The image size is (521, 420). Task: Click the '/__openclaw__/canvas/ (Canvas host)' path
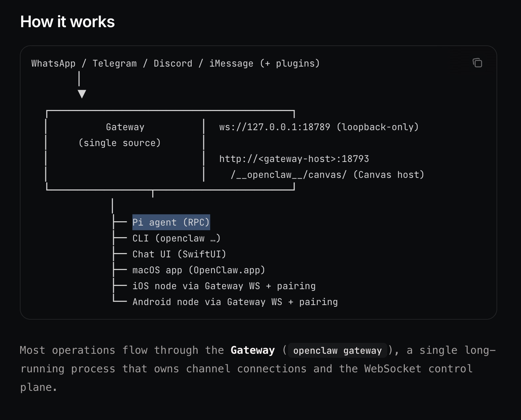click(x=327, y=175)
